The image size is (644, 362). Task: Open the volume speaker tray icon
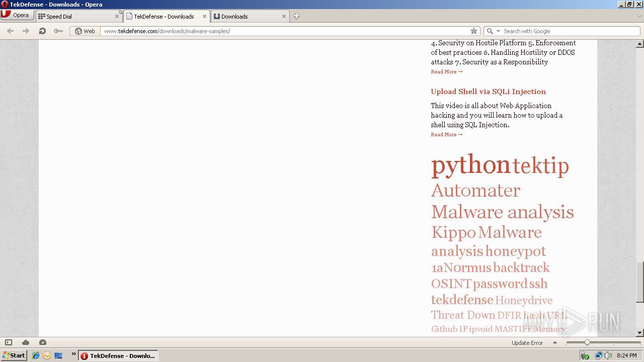click(x=608, y=355)
